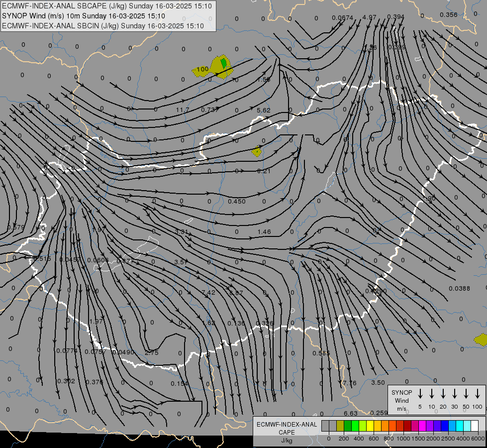Image resolution: width=487 pixels, height=448 pixels.
Task: Click the value 0.450 on the map
Action: click(x=237, y=202)
